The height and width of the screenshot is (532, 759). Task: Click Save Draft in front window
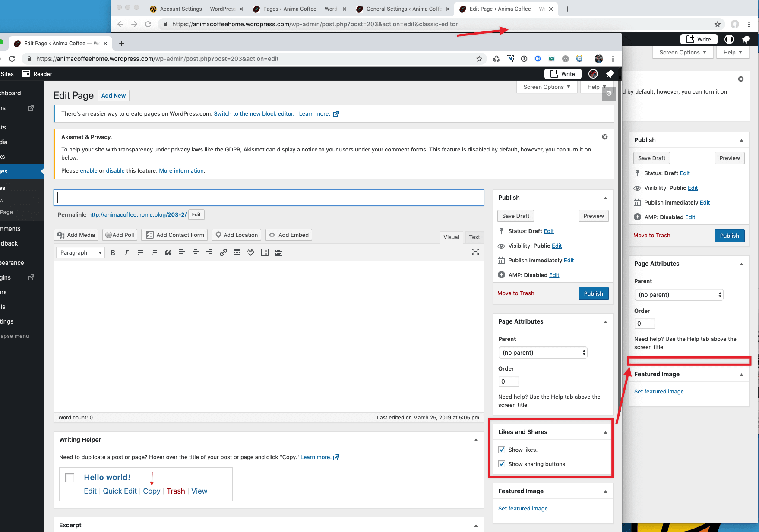(x=515, y=216)
